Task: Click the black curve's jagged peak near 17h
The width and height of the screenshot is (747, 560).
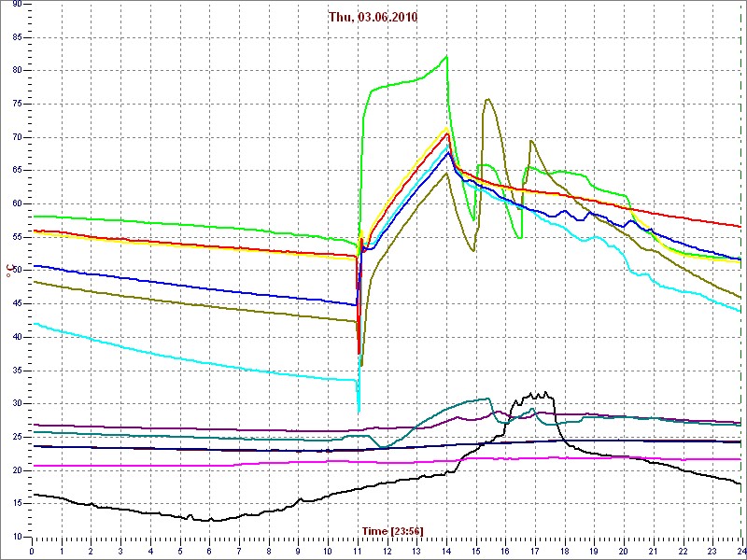Action: point(533,396)
